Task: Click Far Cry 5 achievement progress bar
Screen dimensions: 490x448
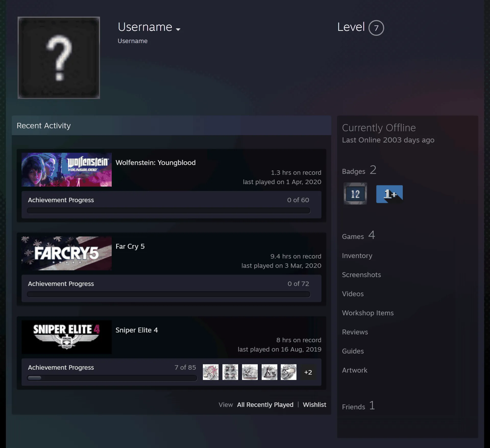Action: [168, 294]
